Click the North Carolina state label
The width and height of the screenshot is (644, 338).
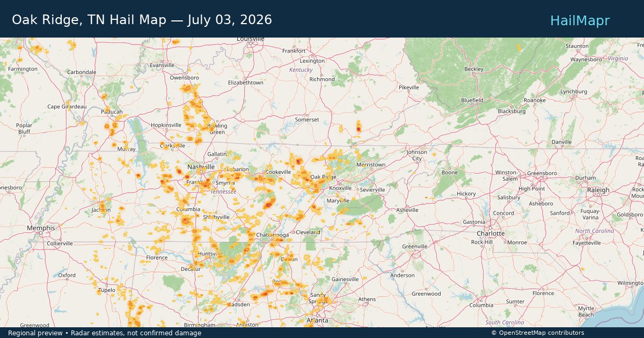pos(595,231)
